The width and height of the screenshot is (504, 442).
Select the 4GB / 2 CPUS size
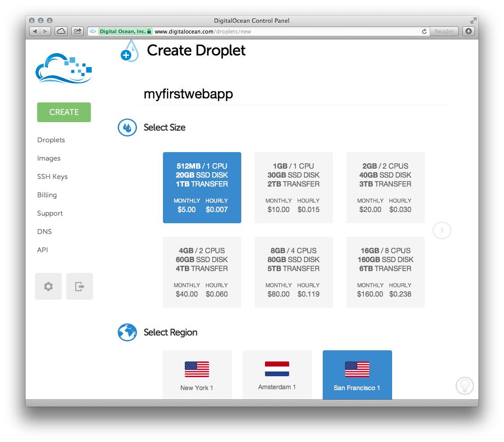pos(202,272)
